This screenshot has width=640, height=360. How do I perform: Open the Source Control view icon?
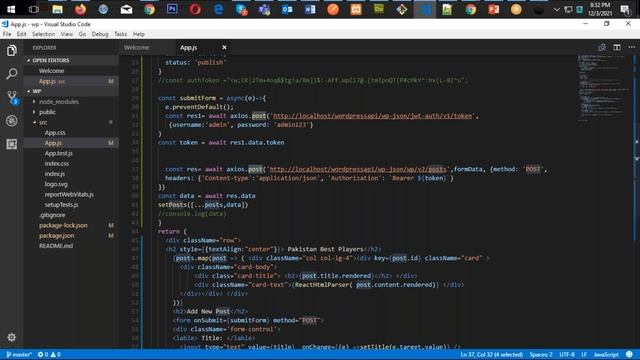pos(12,97)
